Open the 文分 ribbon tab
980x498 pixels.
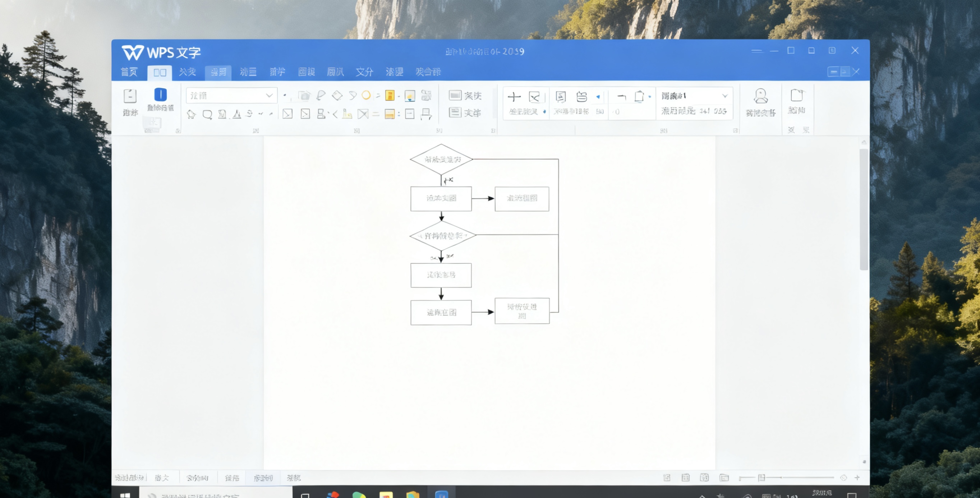(364, 72)
